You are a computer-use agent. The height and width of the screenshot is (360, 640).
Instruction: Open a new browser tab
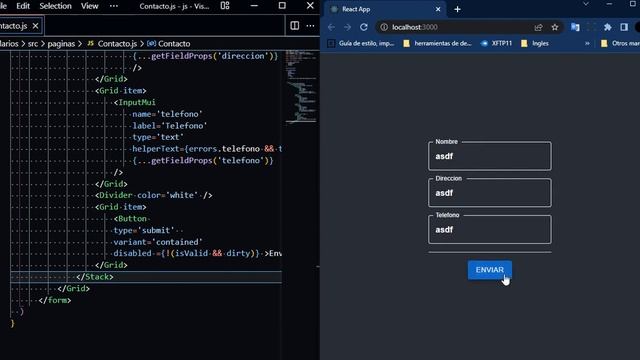[457, 9]
